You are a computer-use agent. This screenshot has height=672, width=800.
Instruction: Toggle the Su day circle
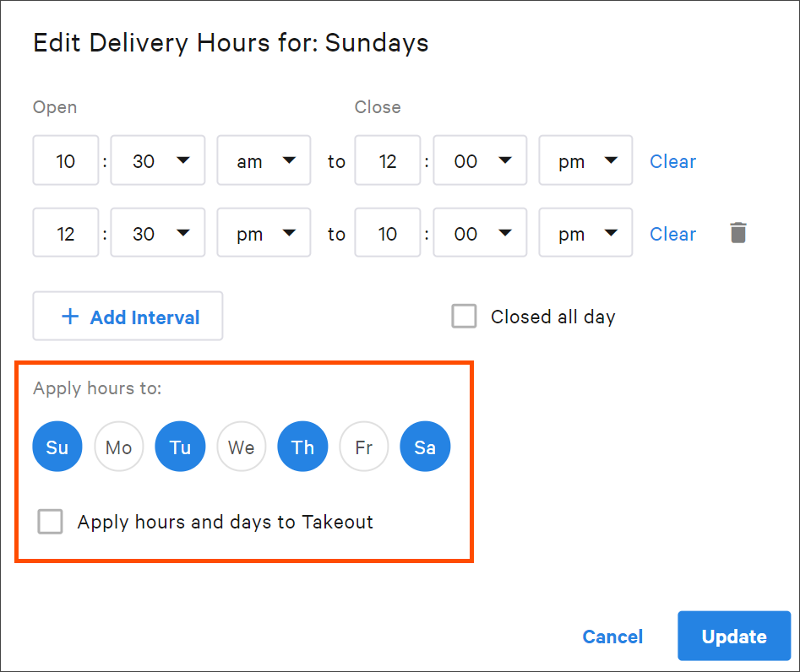[x=57, y=447]
